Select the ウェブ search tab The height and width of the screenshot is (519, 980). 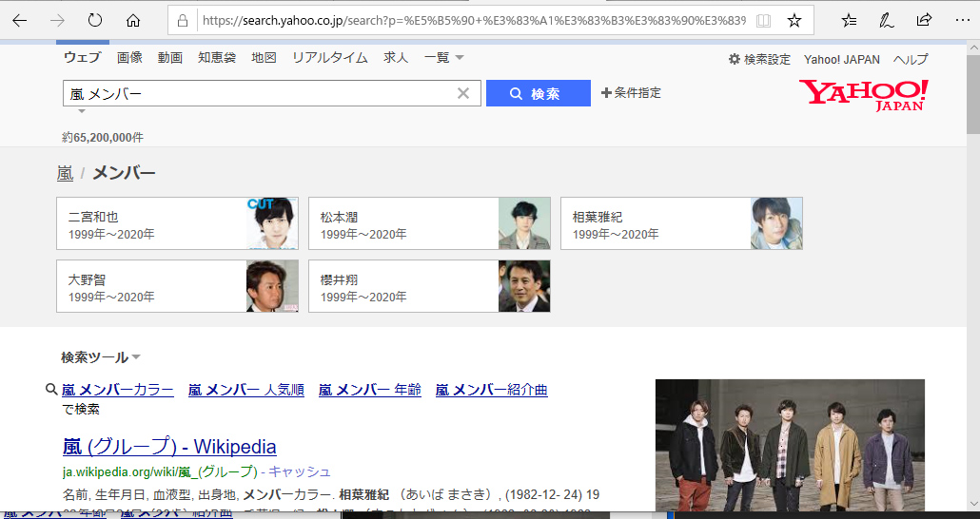point(82,57)
